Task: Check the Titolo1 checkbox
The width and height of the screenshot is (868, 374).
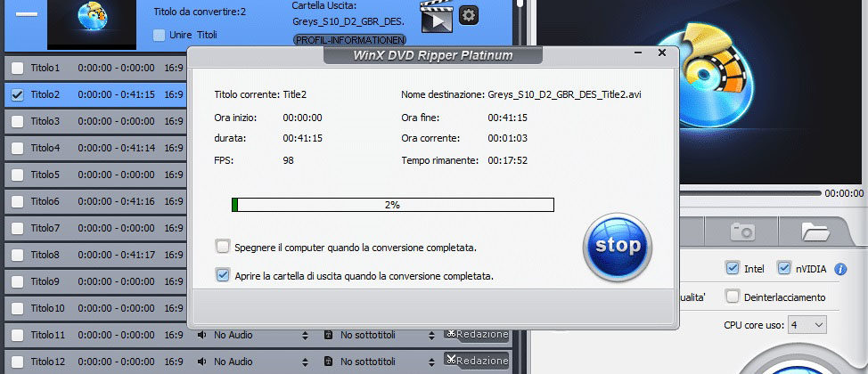Action: (18, 68)
